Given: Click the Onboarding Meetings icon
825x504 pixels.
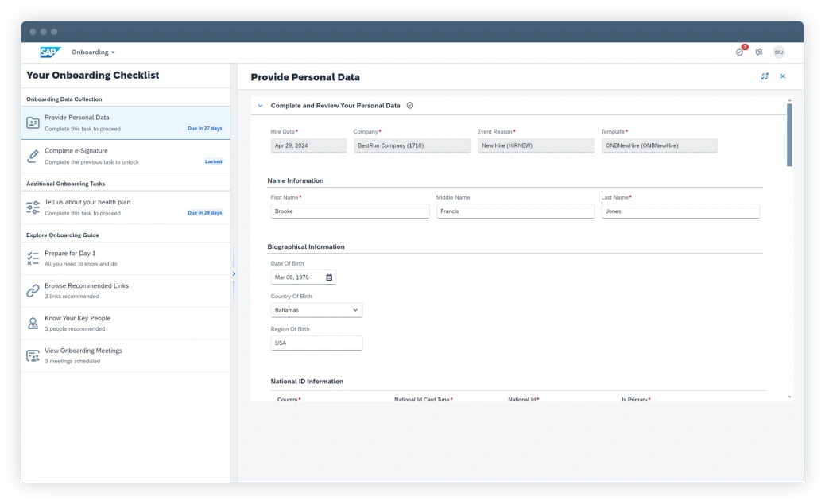Looking at the screenshot, I should pyautogui.click(x=33, y=355).
